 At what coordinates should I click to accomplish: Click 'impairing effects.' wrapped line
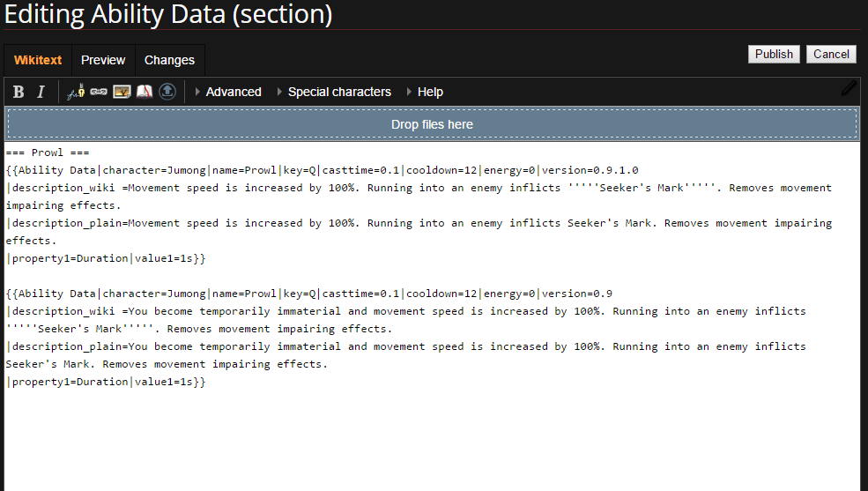coord(63,205)
